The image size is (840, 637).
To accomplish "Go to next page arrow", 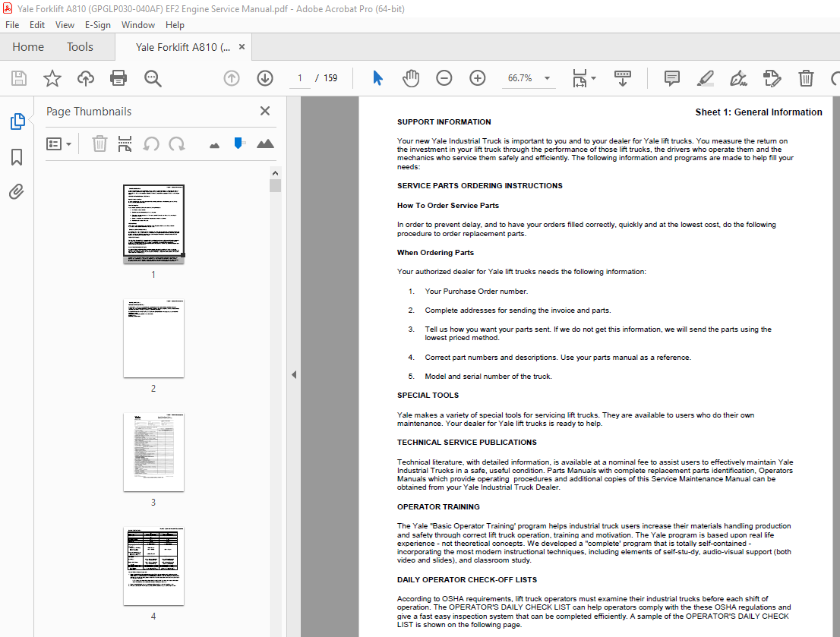I will pyautogui.click(x=264, y=78).
